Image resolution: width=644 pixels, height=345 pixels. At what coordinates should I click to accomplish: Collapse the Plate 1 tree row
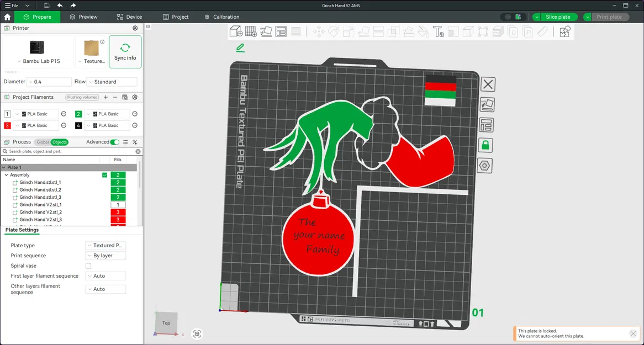pos(4,168)
